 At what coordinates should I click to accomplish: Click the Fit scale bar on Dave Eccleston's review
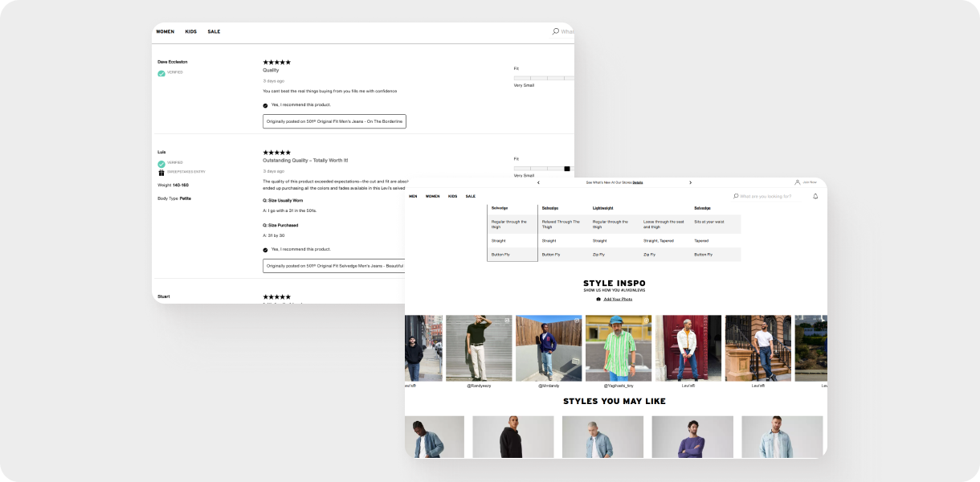pos(544,78)
